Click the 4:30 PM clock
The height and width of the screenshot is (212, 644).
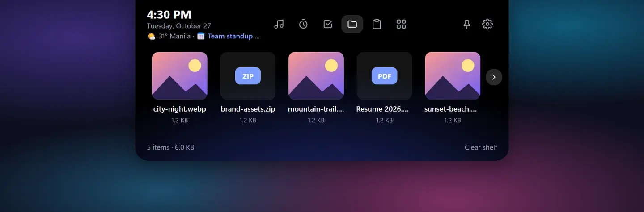(169, 14)
